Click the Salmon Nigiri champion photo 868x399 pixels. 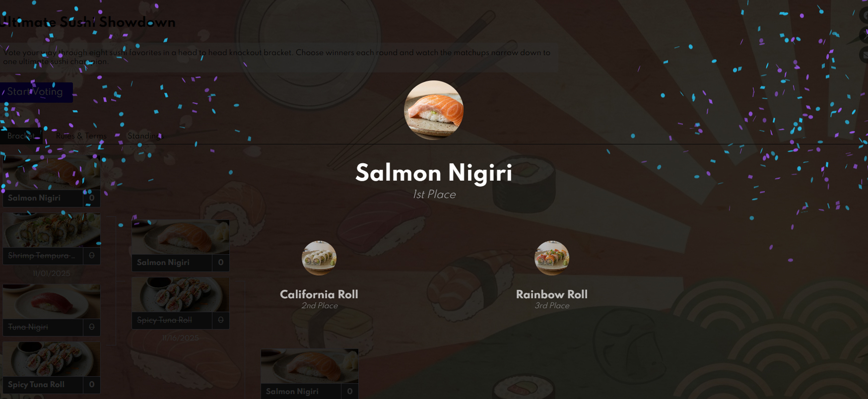[x=434, y=110]
